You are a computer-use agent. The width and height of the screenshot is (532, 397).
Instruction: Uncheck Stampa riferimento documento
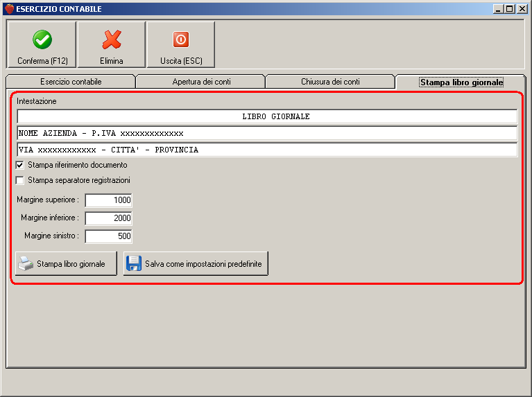tap(19, 165)
